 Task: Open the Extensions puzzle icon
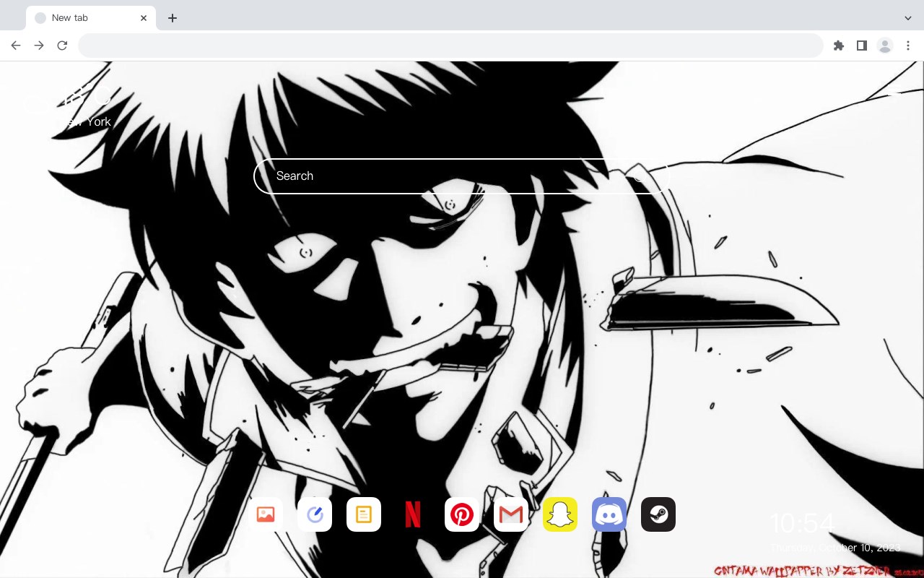coord(838,46)
